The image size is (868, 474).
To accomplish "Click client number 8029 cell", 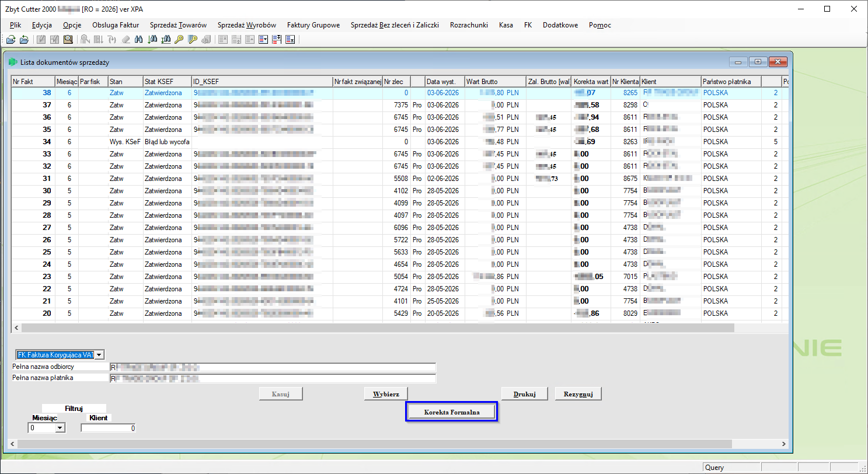I will 625,313.
